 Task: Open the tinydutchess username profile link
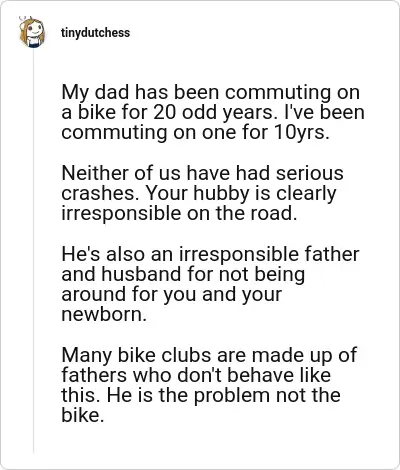[x=95, y=33]
